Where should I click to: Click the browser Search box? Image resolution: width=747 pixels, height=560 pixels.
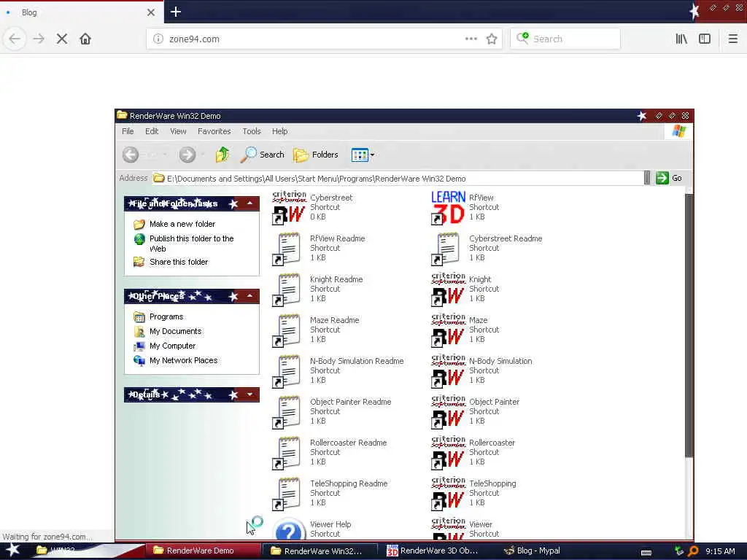[x=565, y=39]
